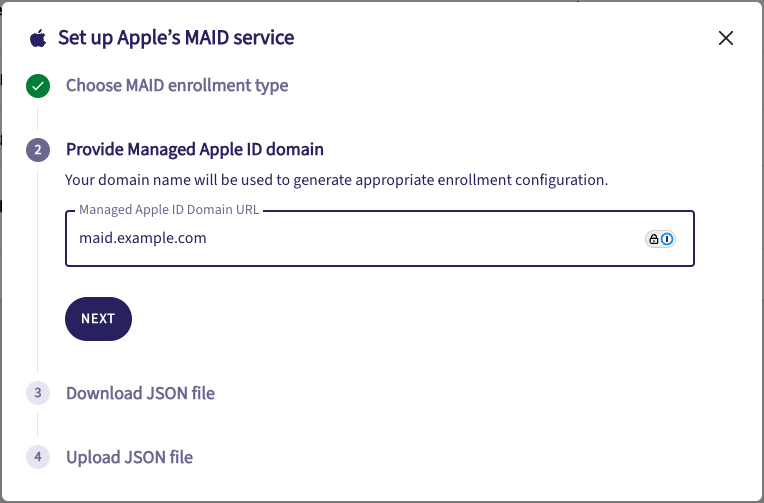Viewport: 764px width, 503px height.
Task: Click the domain name description text
Action: click(x=337, y=181)
